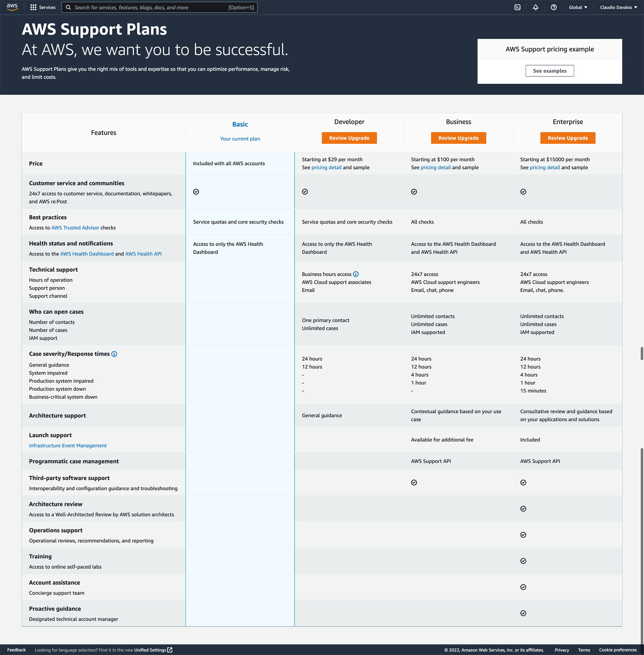The image size is (644, 655).
Task: Open the notifications bell
Action: (x=536, y=7)
